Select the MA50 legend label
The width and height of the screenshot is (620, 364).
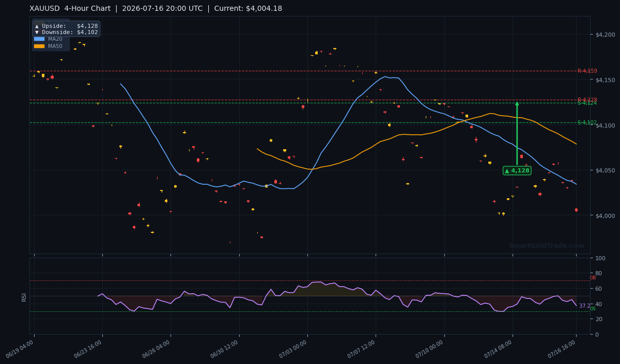pyautogui.click(x=55, y=46)
